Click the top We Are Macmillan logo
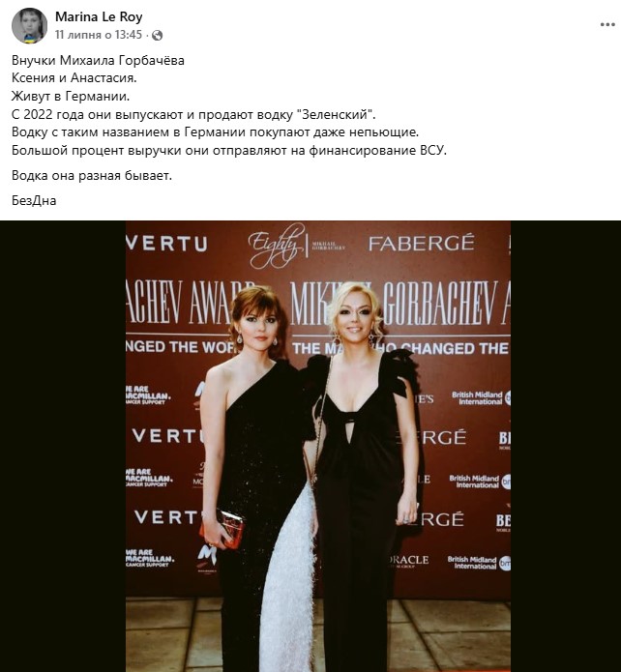 [x=148, y=395]
